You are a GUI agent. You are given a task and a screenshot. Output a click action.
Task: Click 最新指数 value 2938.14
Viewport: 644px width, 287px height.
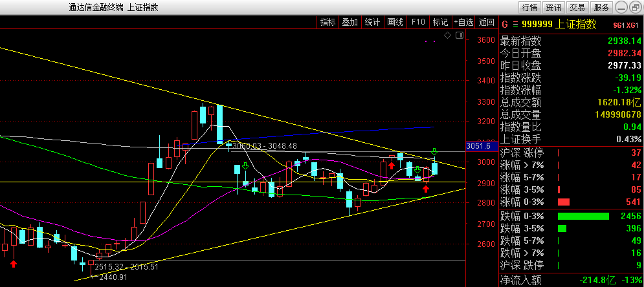point(625,41)
